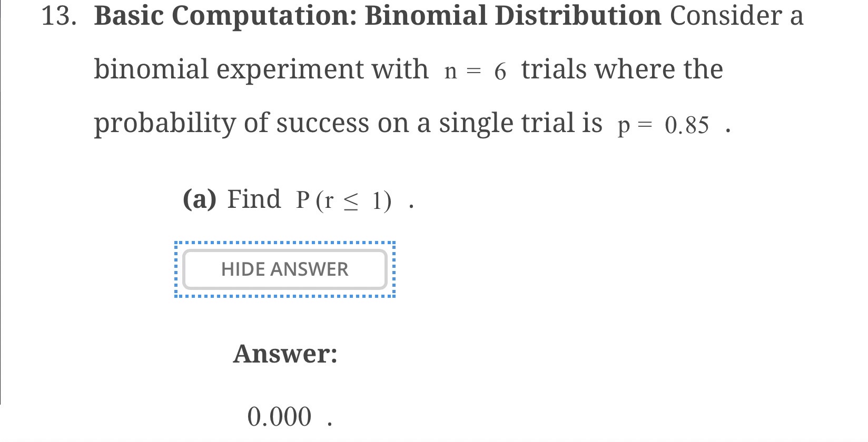The width and height of the screenshot is (868, 442).
Task: Click the part (a) label
Action: 201,199
